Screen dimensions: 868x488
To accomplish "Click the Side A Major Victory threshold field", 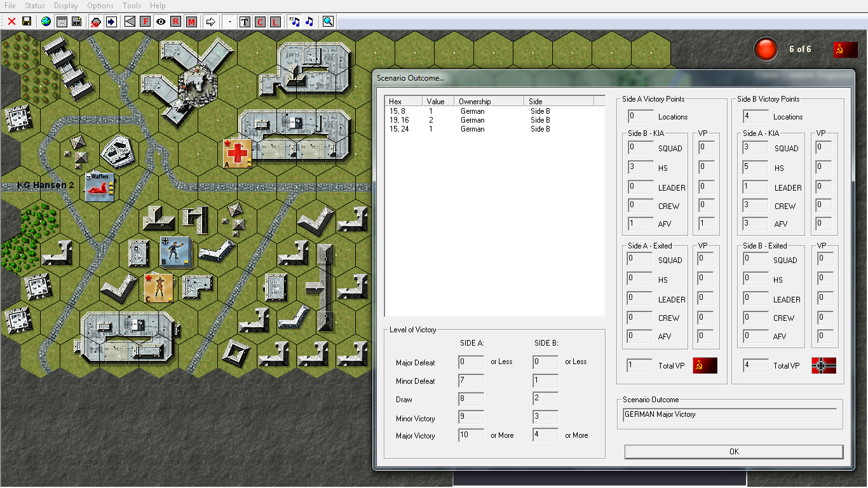I will point(471,435).
